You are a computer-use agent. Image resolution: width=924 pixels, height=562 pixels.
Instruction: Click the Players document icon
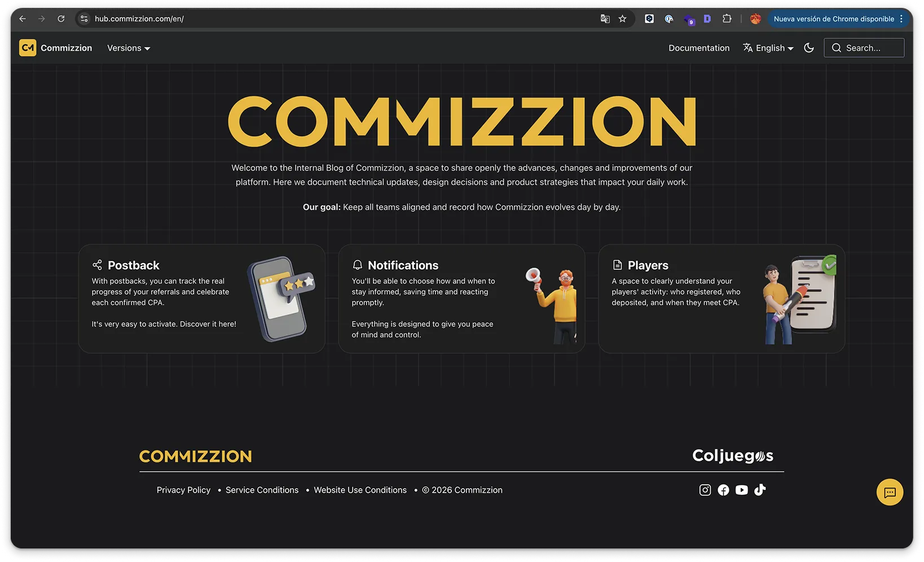617,265
